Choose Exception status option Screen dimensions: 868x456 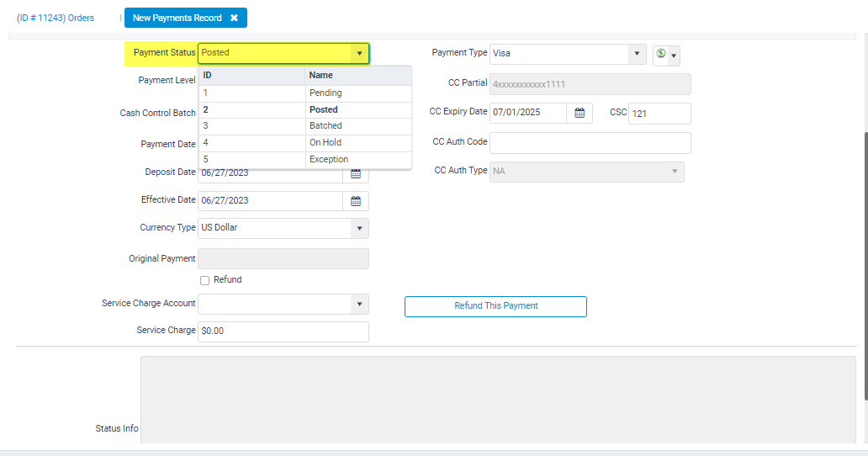coord(305,159)
